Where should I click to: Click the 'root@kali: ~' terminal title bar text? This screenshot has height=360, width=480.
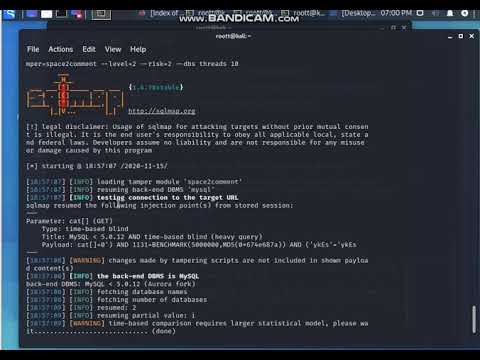coord(233,36)
